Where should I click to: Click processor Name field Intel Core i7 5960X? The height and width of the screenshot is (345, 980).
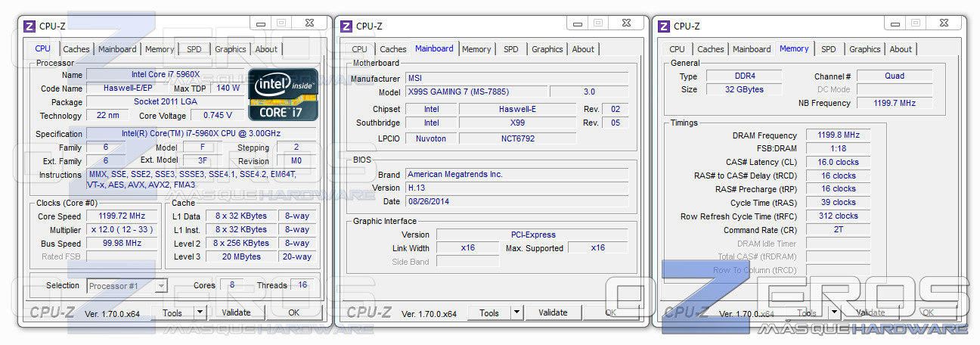tap(166, 75)
